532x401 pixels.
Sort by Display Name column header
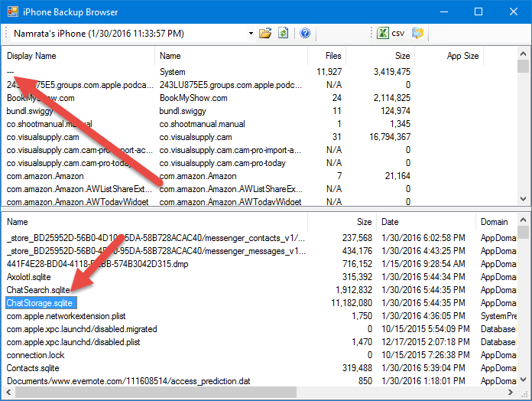click(79, 56)
